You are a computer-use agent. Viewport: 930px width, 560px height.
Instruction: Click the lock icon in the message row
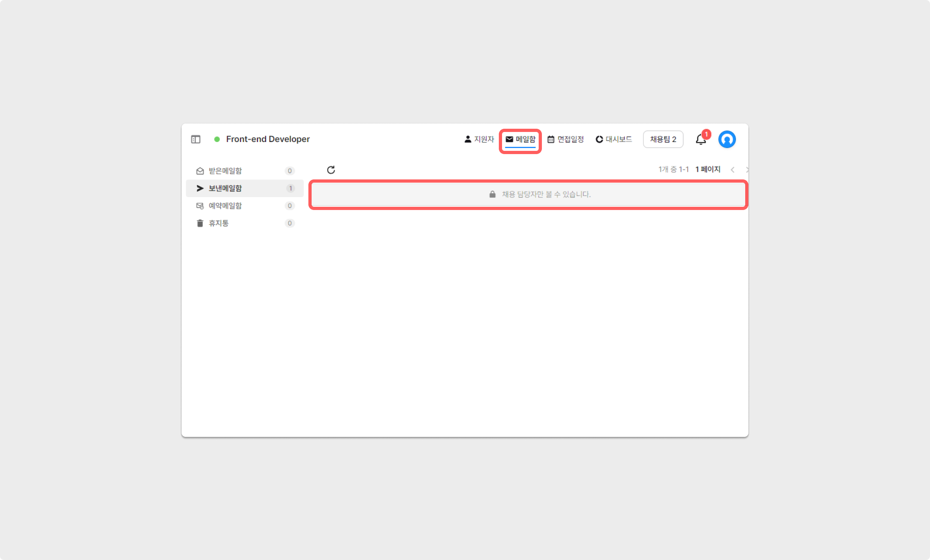point(492,194)
